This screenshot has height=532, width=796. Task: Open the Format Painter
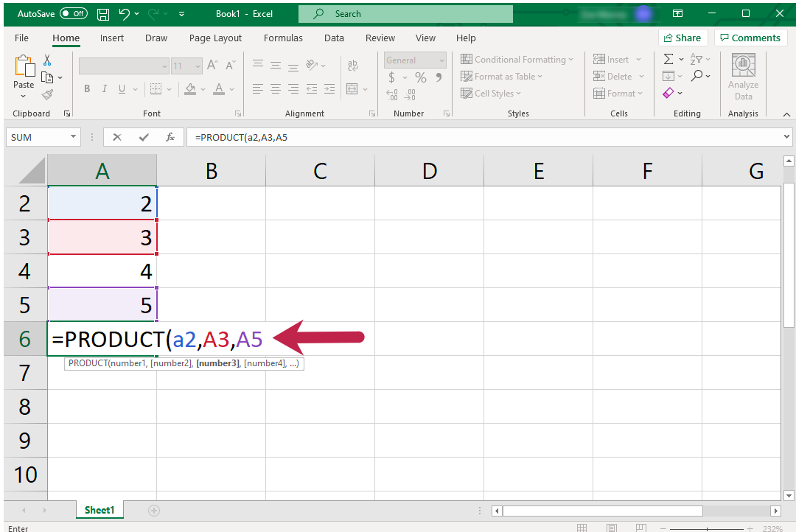click(x=46, y=94)
